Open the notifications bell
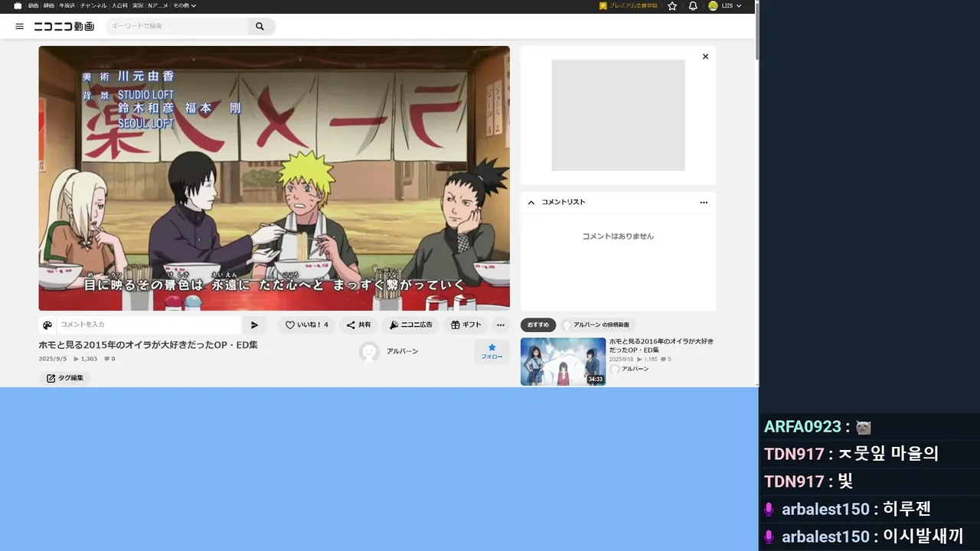The width and height of the screenshot is (980, 551). (693, 5)
